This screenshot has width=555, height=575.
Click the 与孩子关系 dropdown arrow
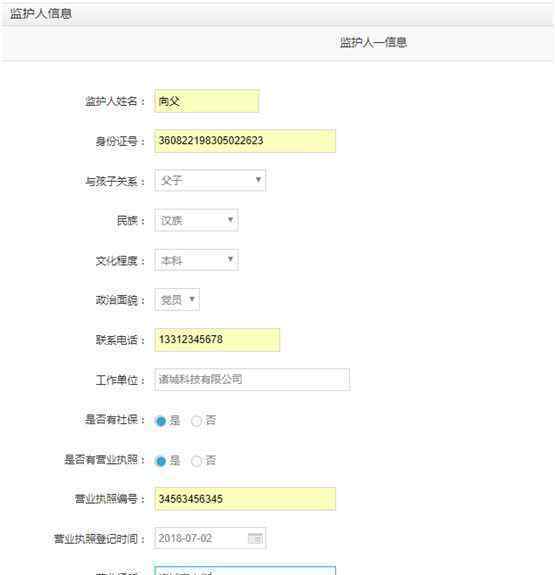(x=258, y=180)
